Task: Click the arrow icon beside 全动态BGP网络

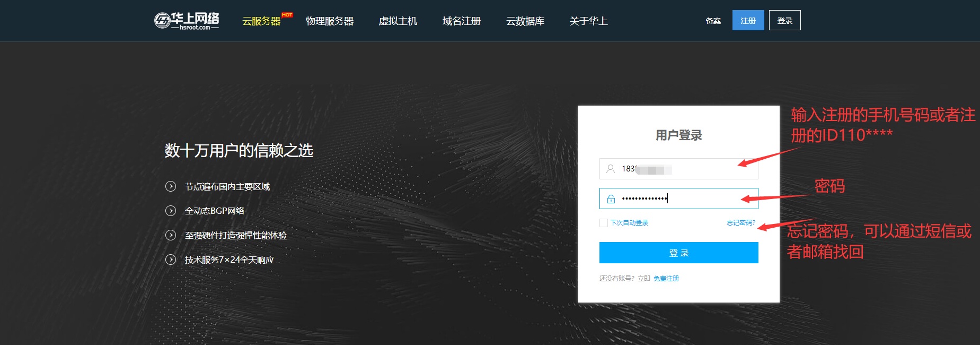Action: tap(171, 211)
